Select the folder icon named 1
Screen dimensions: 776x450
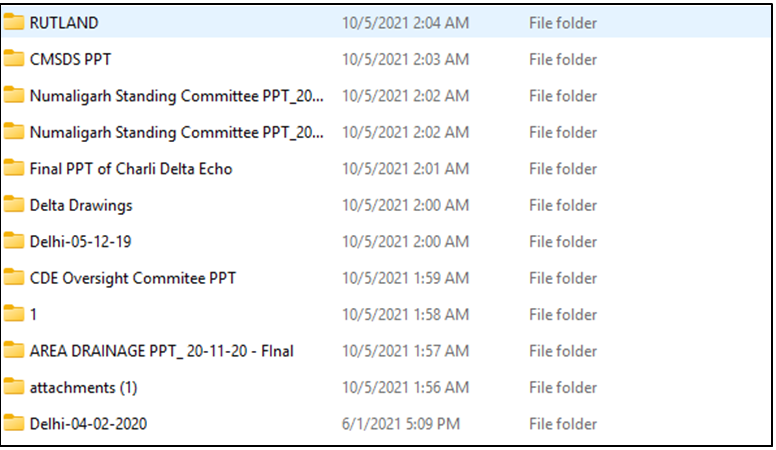coord(14,314)
